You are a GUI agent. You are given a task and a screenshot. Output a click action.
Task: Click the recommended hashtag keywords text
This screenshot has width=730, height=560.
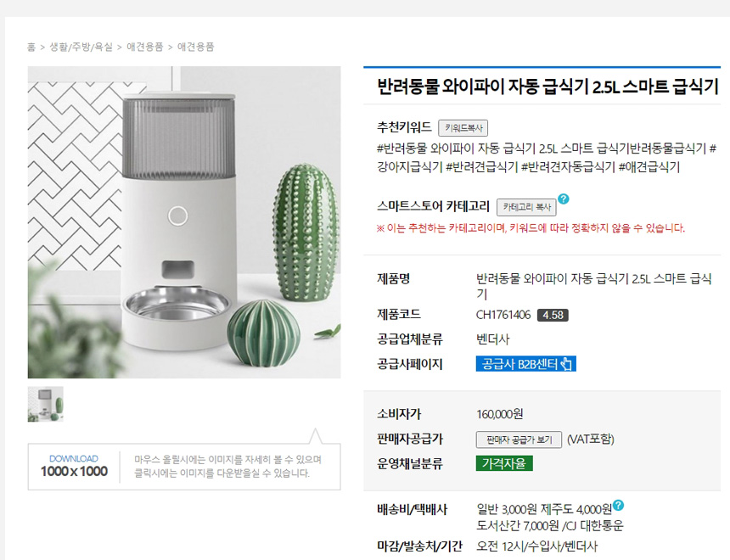click(547, 158)
